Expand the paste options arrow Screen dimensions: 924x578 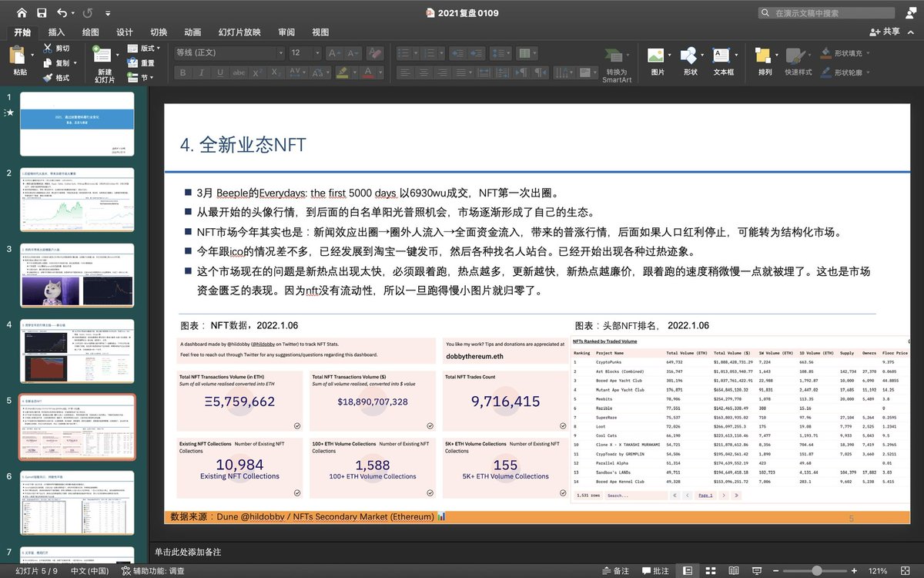pyautogui.click(x=33, y=55)
